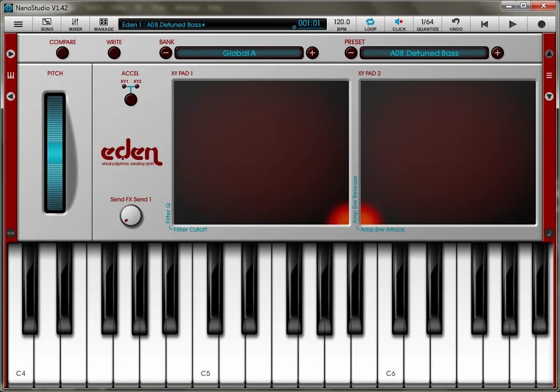The width and height of the screenshot is (560, 392).
Task: Click the Write preset button
Action: tap(114, 53)
